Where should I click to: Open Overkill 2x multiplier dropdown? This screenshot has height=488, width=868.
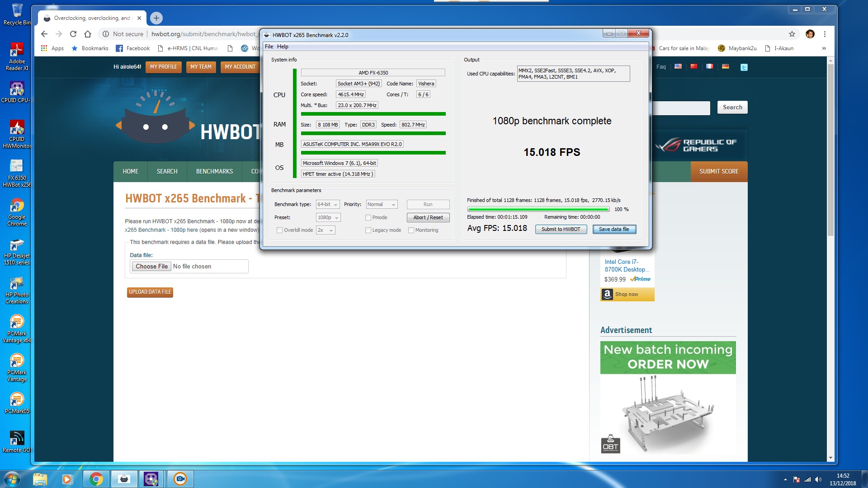point(325,230)
